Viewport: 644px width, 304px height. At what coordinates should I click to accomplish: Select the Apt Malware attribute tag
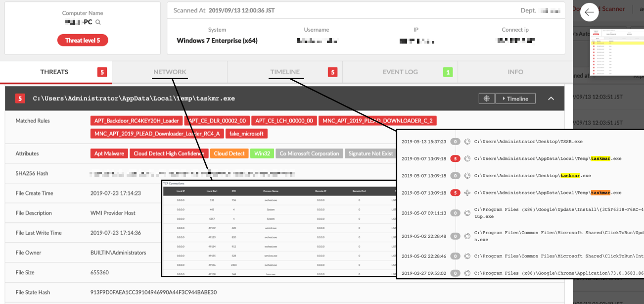109,153
